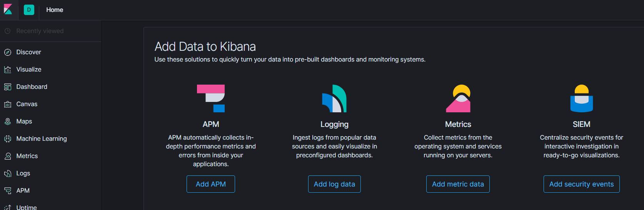Click the Visualize chart icon
This screenshot has height=210, width=644.
[8, 70]
